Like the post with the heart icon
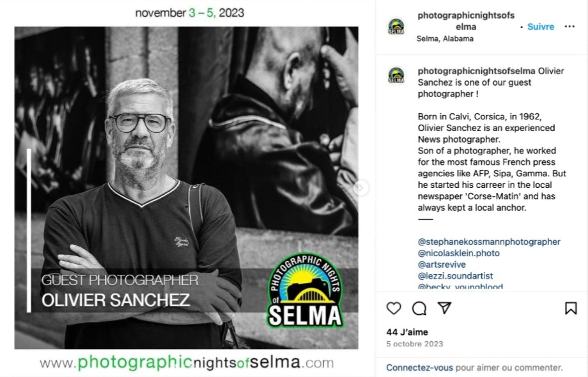Viewport: 588px width, 377px height. point(394,308)
